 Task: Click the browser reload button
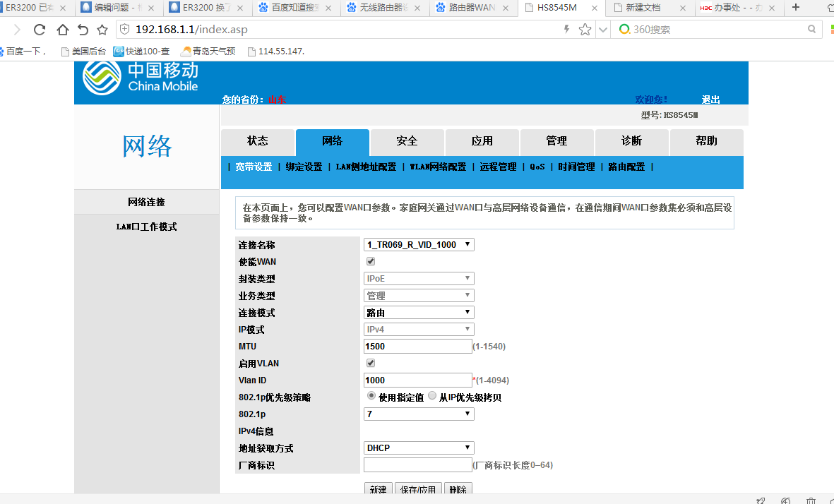point(40,30)
